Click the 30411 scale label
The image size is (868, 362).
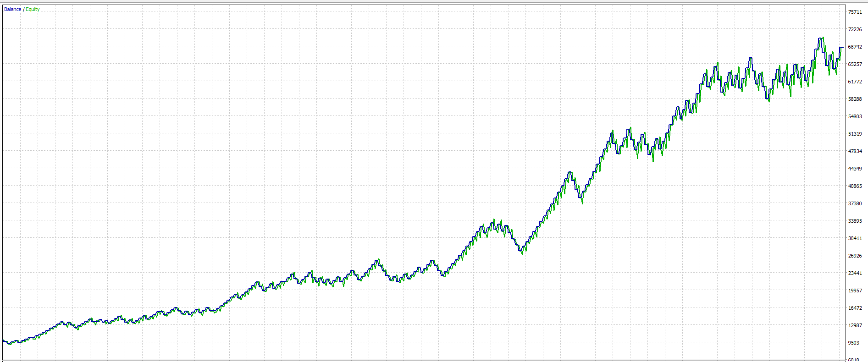pos(855,238)
